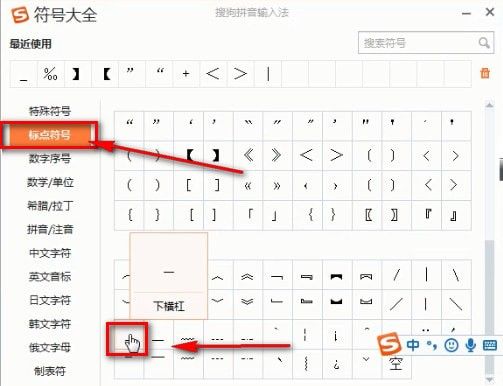Image resolution: width=503 pixels, height=386 pixels.
Task: Click the Sogou S logo on the floating toolbar
Action: pyautogui.click(x=389, y=344)
